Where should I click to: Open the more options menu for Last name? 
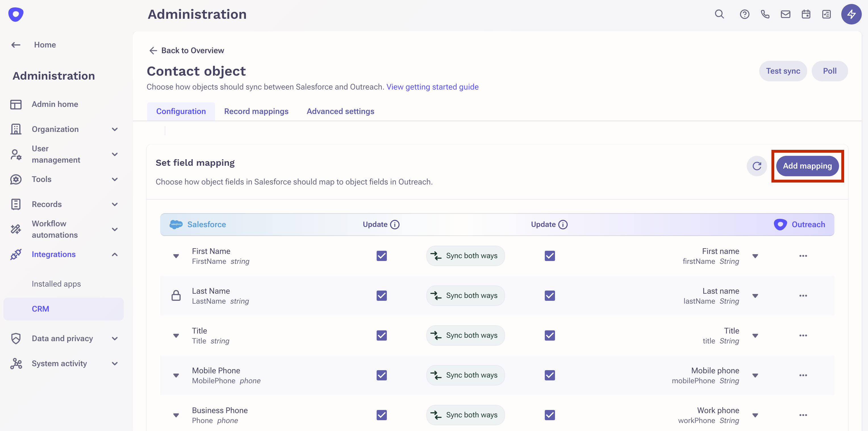pos(803,296)
